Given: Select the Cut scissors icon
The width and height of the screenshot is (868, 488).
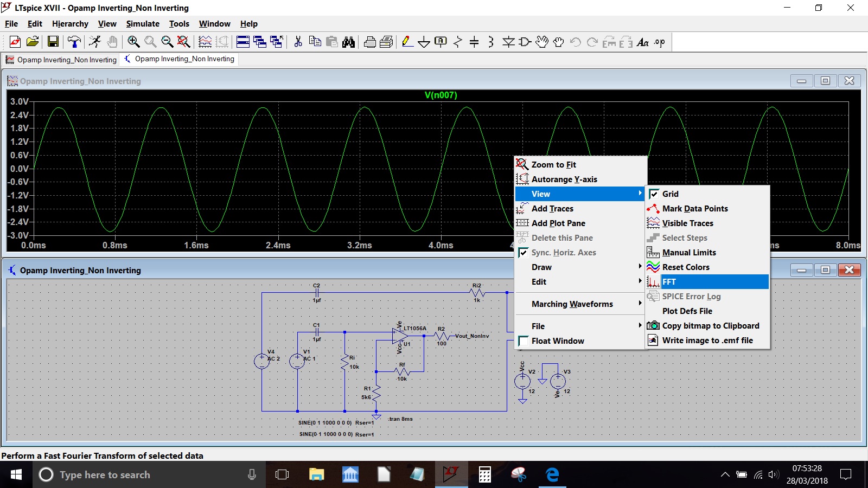Looking at the screenshot, I should 298,42.
